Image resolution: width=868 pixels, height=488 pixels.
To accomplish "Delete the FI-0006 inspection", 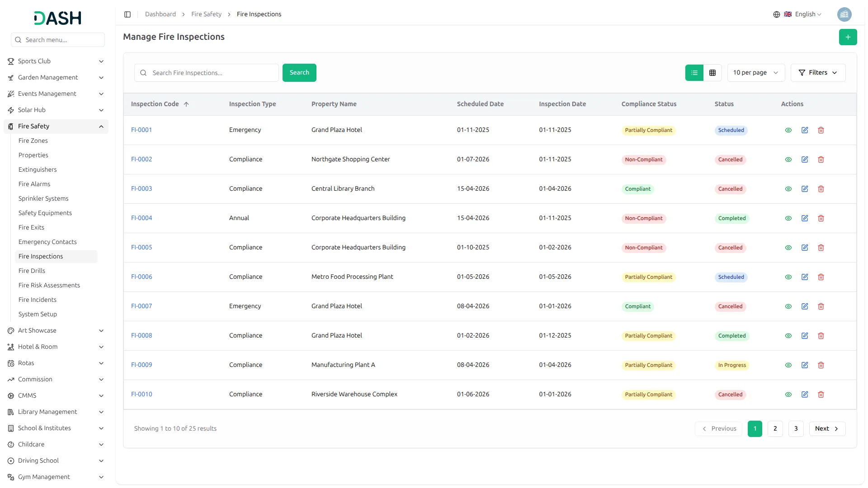I will coord(821,277).
